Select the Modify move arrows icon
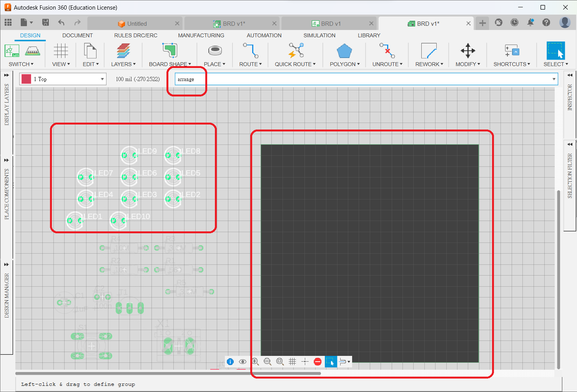Screen dimensions: 577x392 click(x=467, y=51)
